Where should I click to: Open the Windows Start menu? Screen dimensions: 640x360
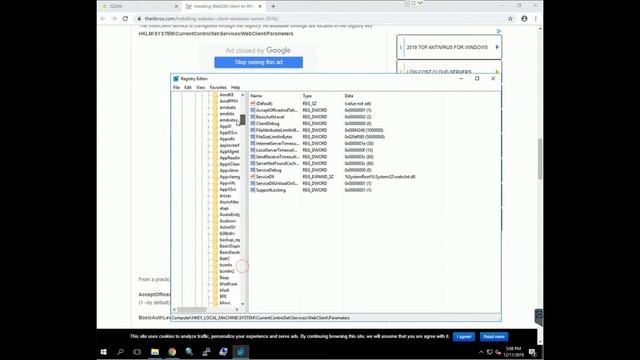pos(104,352)
